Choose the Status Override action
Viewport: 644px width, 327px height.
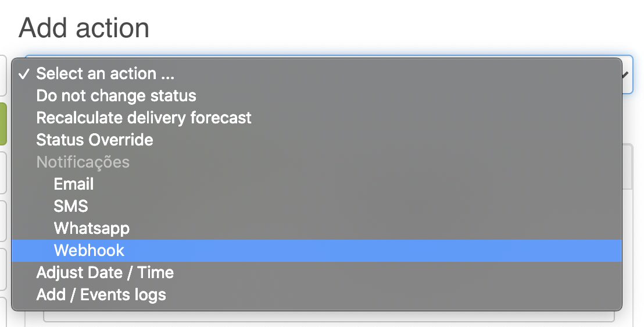95,140
